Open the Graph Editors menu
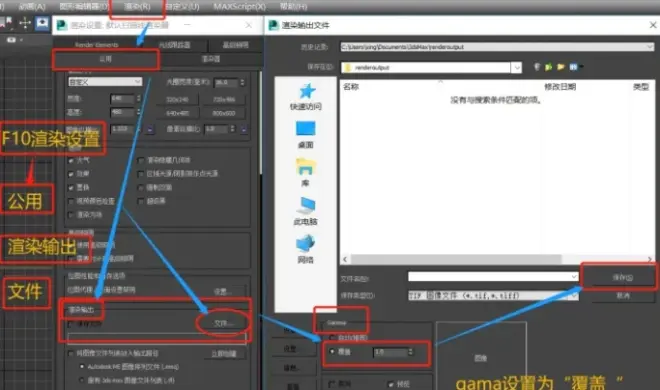Screen dimensions: 660x390 click(84, 6)
